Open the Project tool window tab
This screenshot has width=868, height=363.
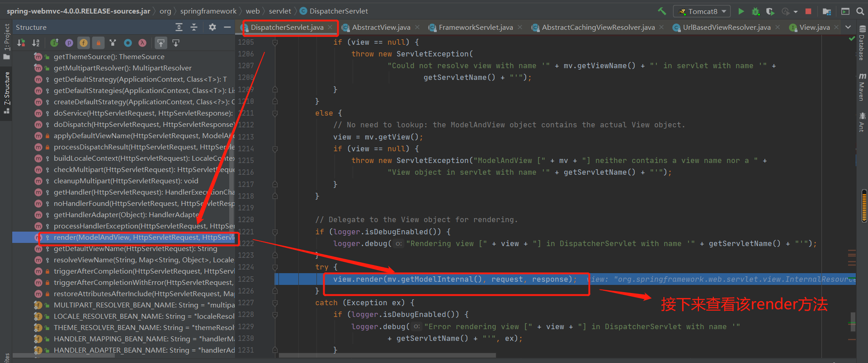tap(6, 42)
